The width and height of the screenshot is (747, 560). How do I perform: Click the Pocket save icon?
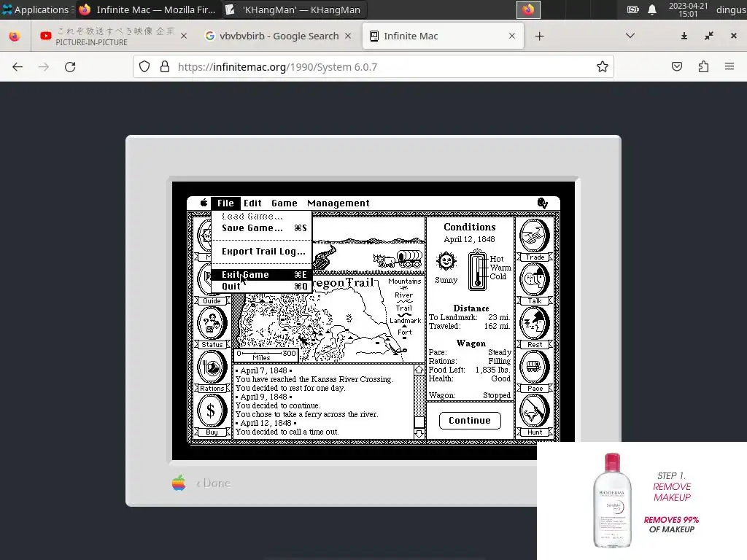point(677,66)
